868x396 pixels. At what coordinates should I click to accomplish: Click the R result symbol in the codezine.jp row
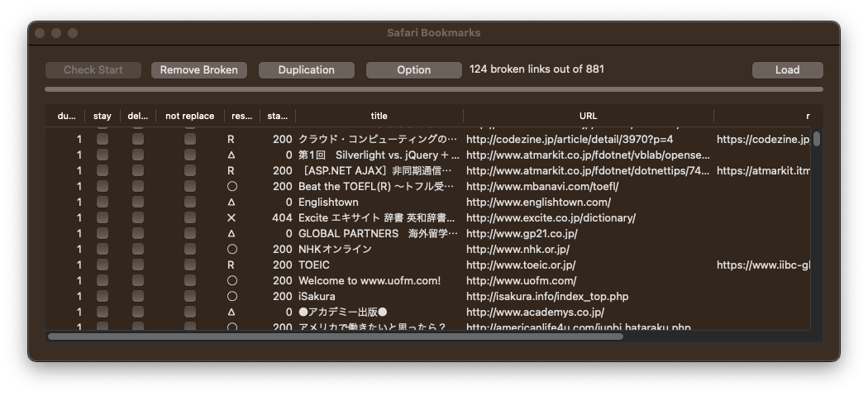point(231,140)
